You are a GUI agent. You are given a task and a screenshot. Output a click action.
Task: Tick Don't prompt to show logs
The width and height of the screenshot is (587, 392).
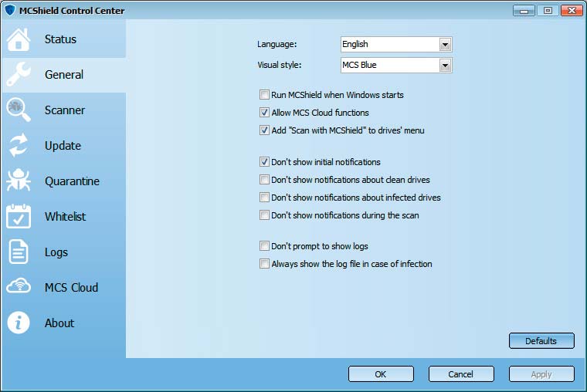(x=264, y=245)
